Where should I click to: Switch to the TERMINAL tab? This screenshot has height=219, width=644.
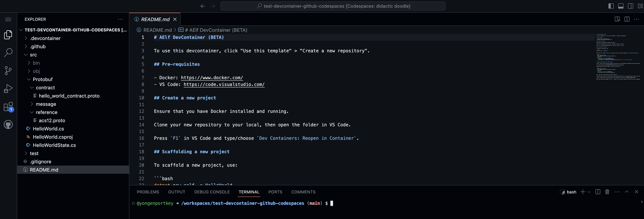coord(249,192)
